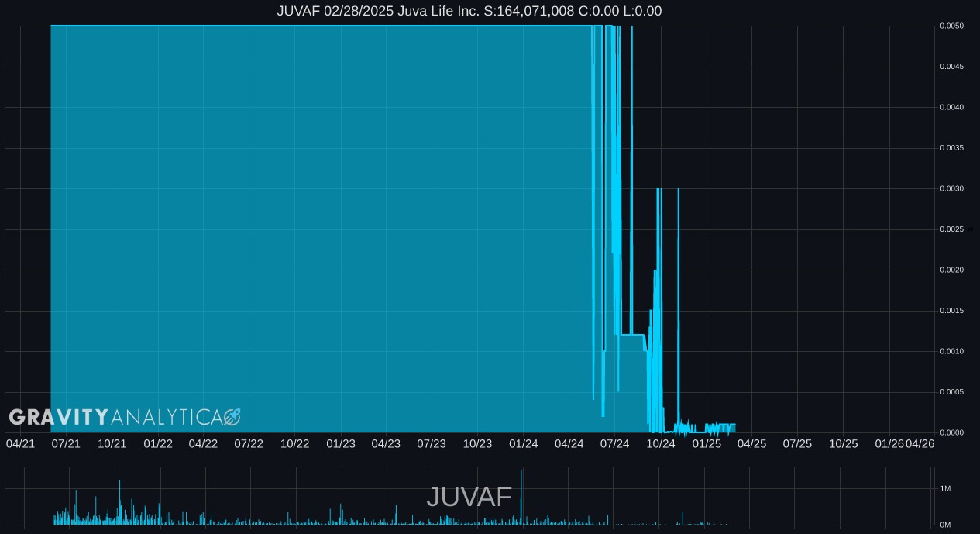Click the 0.0025 price axis value
The width and height of the screenshot is (980, 534).
tap(952, 229)
